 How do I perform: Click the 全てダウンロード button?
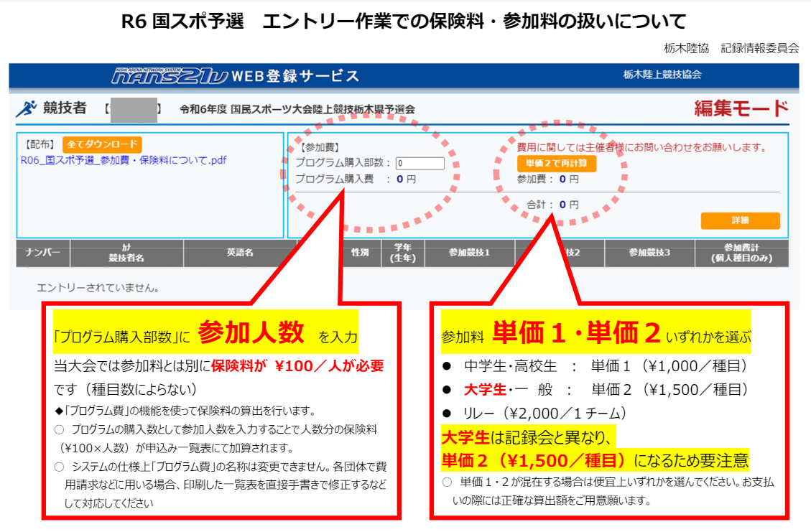pyautogui.click(x=102, y=144)
